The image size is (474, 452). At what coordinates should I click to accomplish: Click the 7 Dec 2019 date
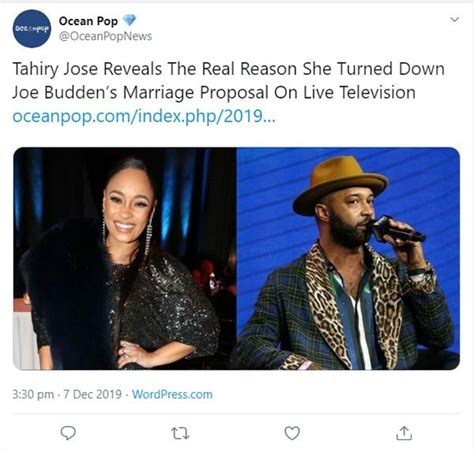pyautogui.click(x=92, y=394)
